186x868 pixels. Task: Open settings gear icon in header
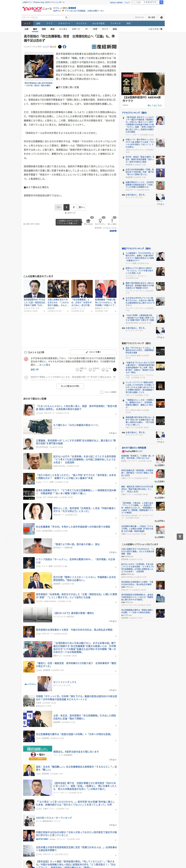click(161, 17)
